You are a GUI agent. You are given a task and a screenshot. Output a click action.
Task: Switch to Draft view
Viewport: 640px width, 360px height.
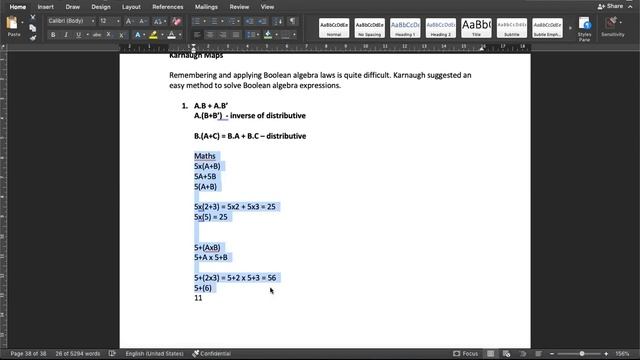click(x=538, y=353)
